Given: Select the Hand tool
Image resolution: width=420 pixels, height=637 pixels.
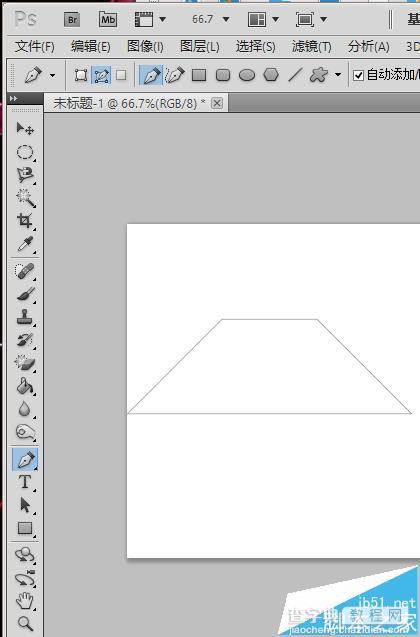Looking at the screenshot, I should (x=25, y=600).
